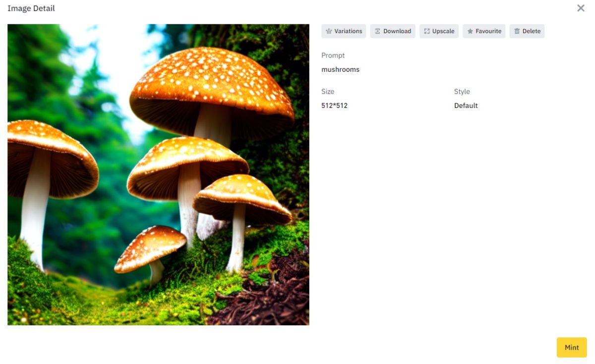Click the Image Detail title
595x364 pixels.
tap(31, 8)
